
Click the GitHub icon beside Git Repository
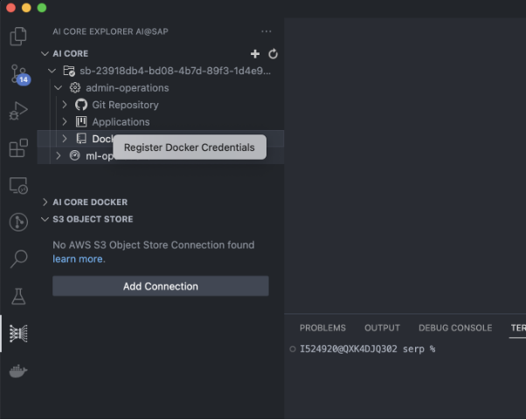click(81, 105)
